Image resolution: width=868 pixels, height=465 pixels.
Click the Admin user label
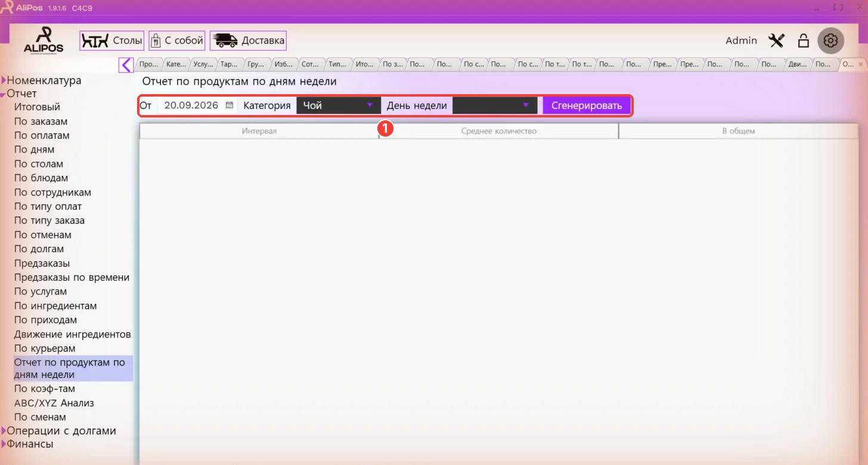(x=741, y=41)
